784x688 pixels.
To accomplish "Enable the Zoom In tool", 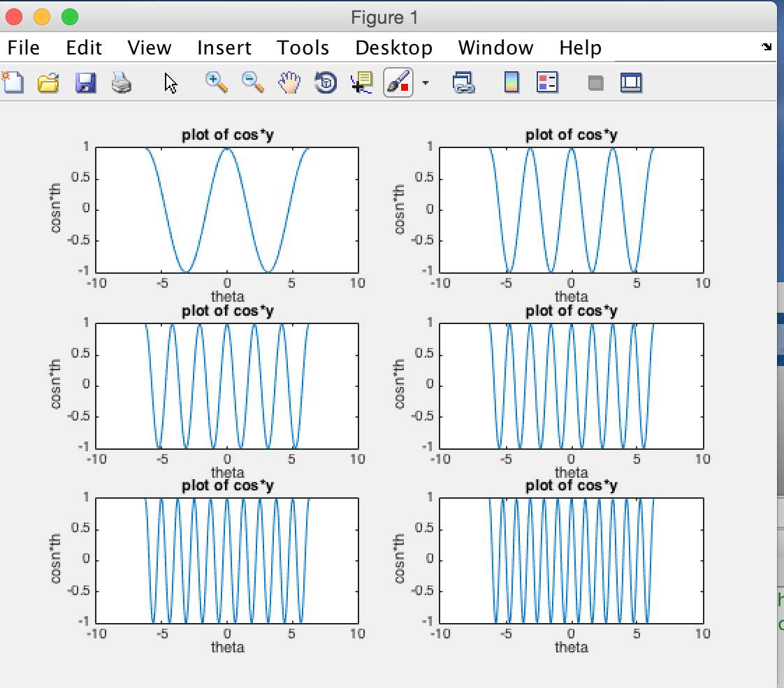I will [217, 83].
